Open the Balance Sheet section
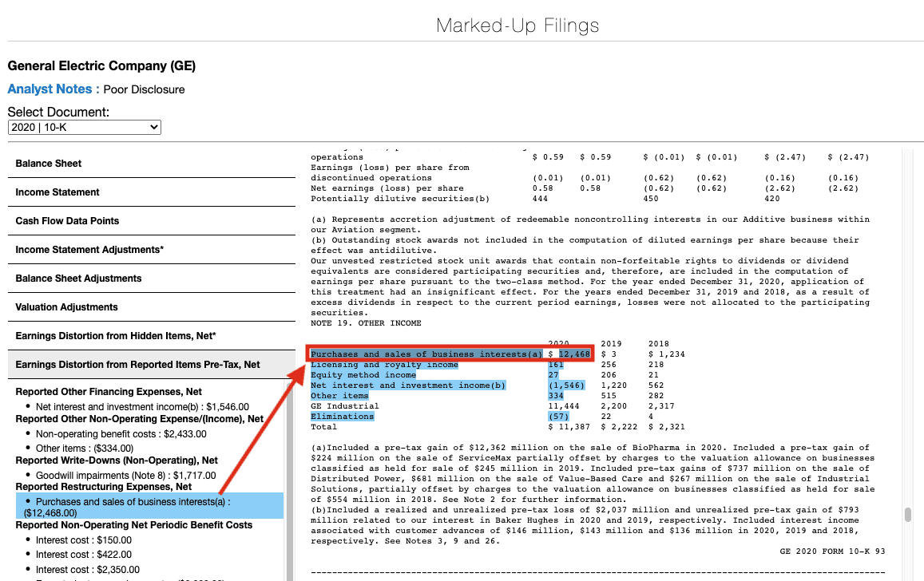924x581 pixels. click(152, 164)
